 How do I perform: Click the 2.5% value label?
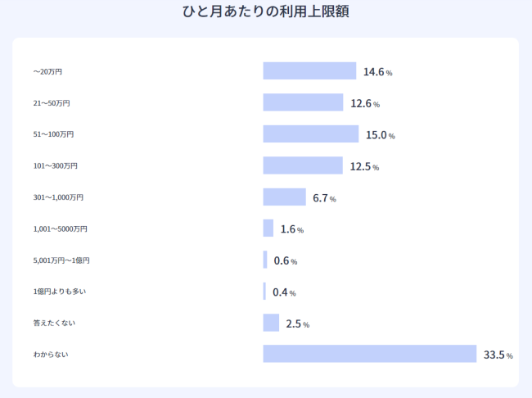pos(297,324)
